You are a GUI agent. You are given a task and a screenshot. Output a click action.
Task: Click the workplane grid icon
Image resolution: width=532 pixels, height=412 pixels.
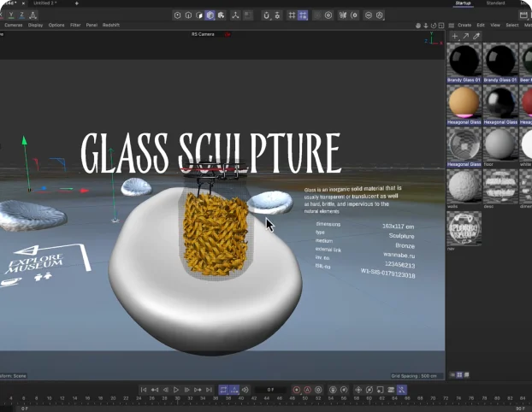click(x=292, y=15)
